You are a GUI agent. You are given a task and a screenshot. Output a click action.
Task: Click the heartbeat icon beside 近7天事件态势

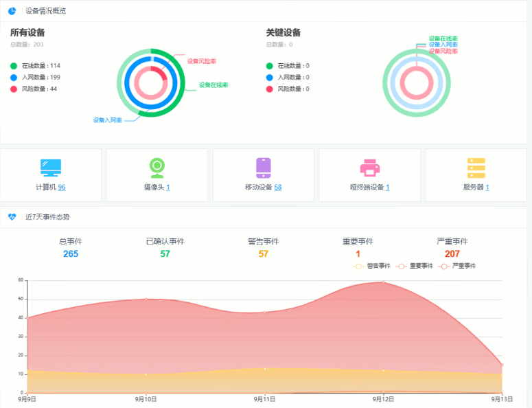pyautogui.click(x=12, y=216)
